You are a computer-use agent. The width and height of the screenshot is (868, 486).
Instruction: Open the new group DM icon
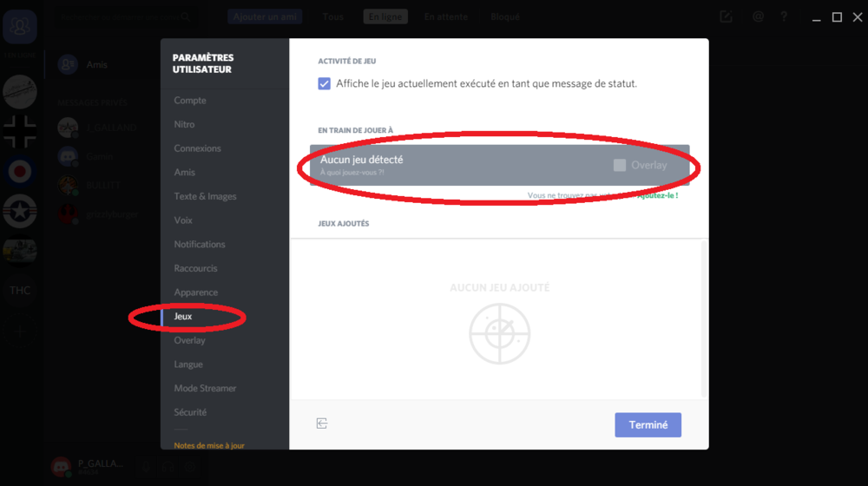(x=726, y=16)
